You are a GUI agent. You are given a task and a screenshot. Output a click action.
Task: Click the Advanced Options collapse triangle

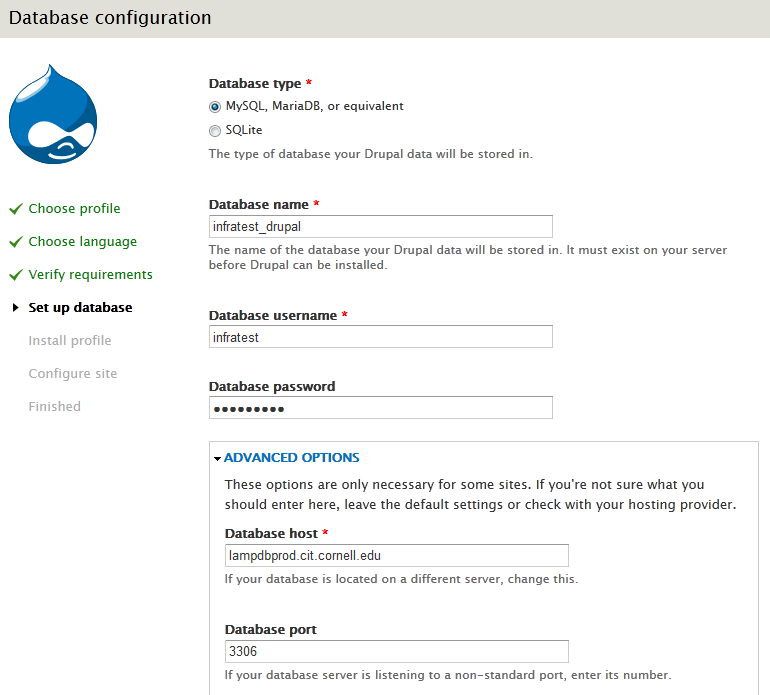[217, 459]
